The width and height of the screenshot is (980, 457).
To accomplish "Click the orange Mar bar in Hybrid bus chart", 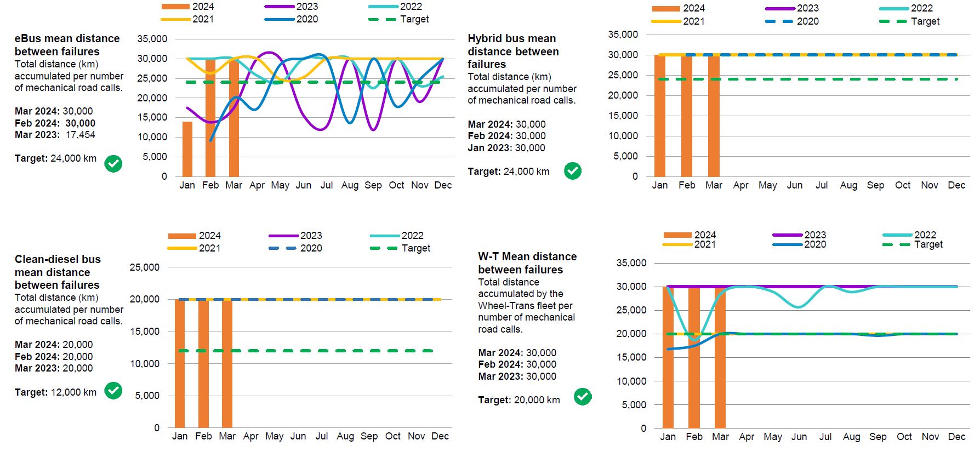I will 714,116.
